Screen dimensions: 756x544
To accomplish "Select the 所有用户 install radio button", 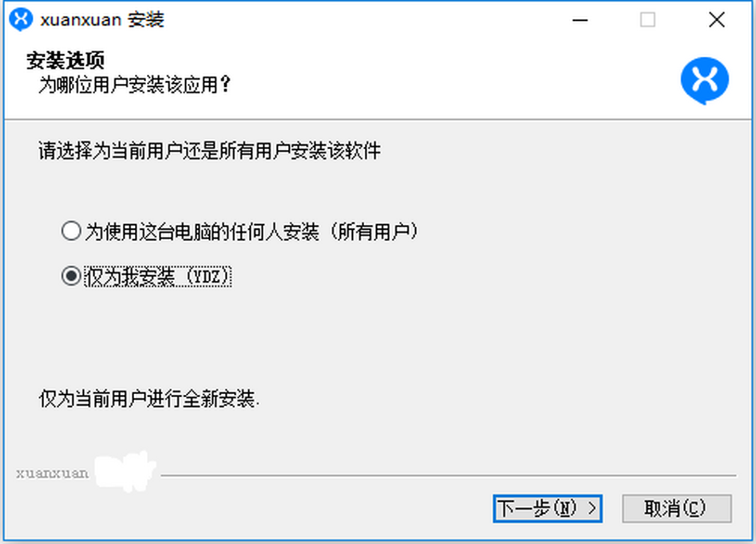I will tap(71, 232).
